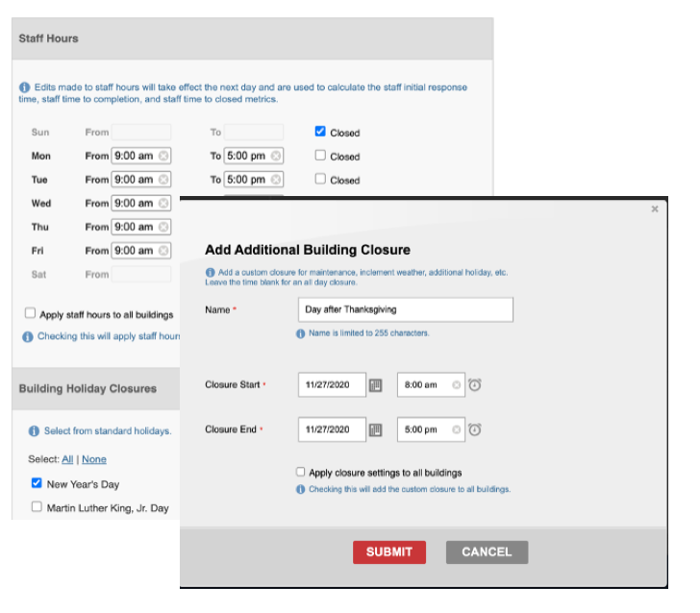This screenshot has height=613, width=700.
Task: Clear the Closure End 5:00 pm time
Action: point(456,429)
